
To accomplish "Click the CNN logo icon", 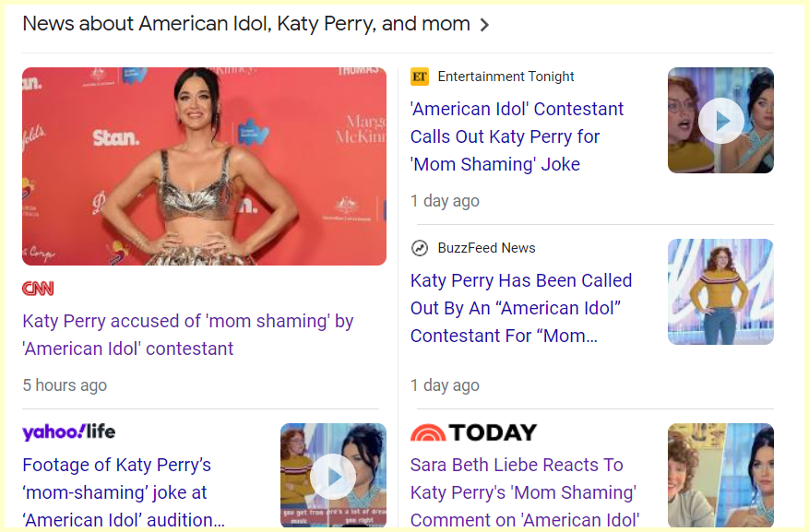I will (38, 289).
